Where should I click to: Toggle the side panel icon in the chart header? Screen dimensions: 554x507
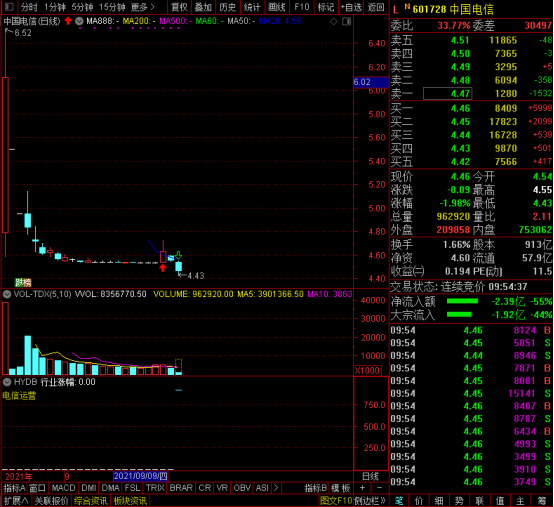tap(347, 22)
